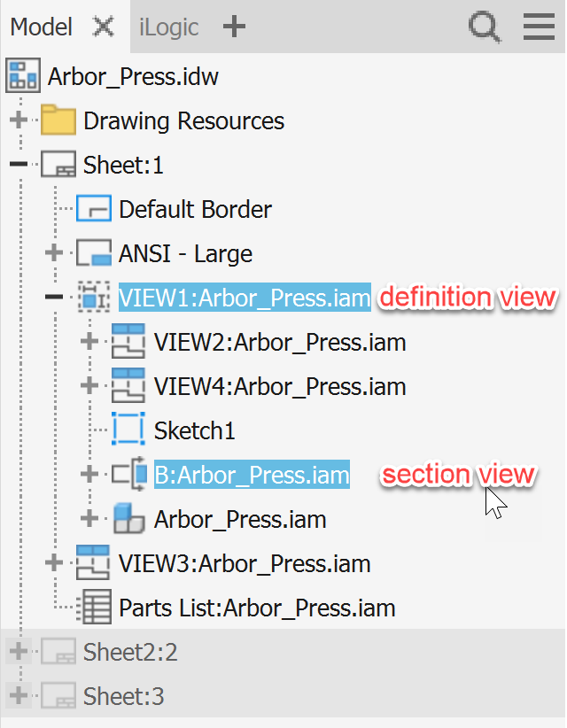Expand the Drawing Resources node
This screenshot has width=567, height=728.
click(x=18, y=120)
